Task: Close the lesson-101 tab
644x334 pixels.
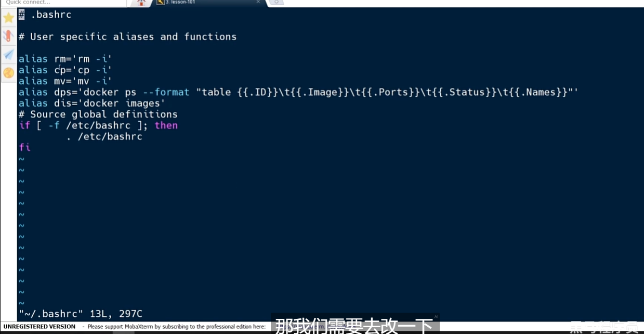Action: pos(258,2)
